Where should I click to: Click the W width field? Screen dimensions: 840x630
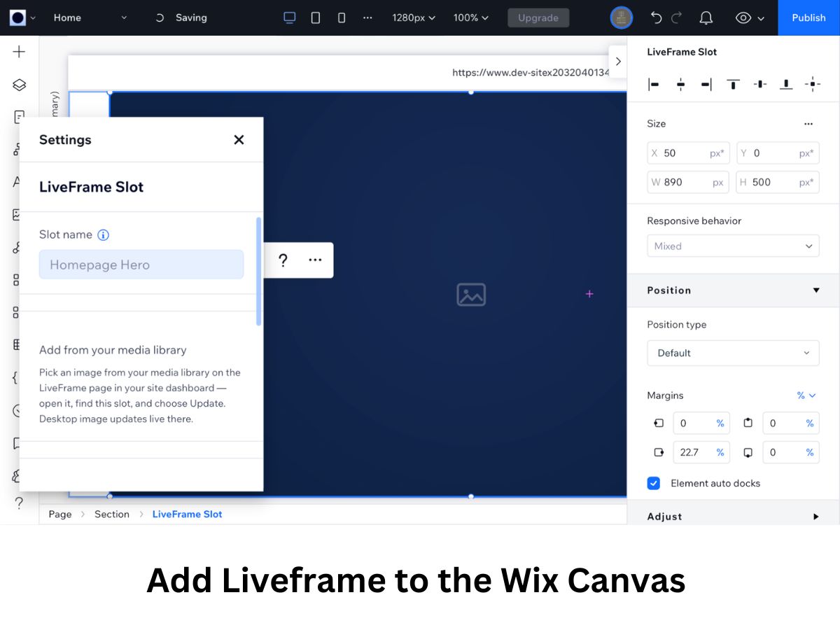point(688,182)
